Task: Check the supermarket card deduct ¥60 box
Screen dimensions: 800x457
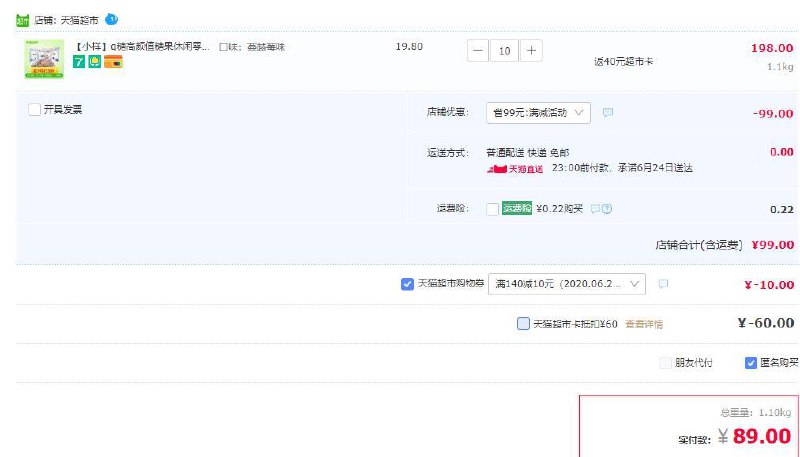Action: [523, 323]
